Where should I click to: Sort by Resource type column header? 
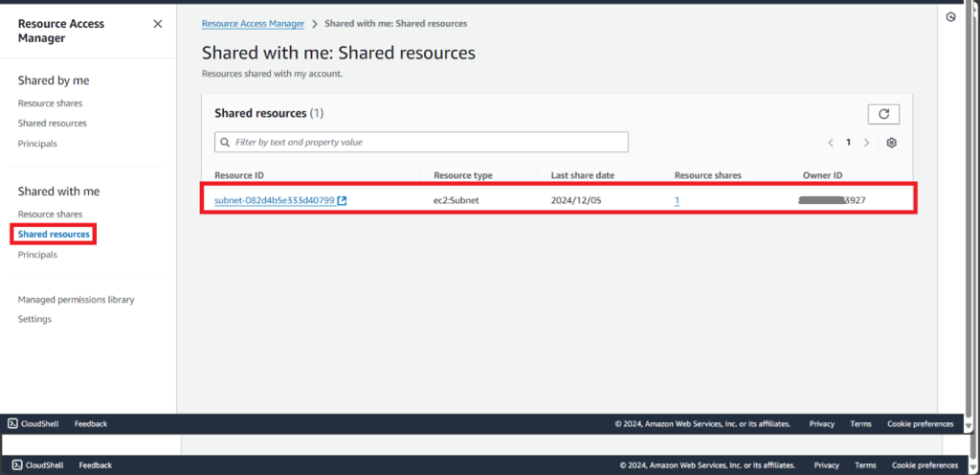coord(463,175)
